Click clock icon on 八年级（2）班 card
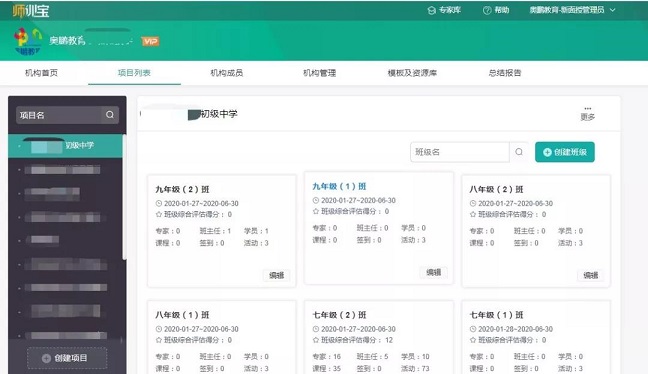The image size is (648, 374). (473, 203)
